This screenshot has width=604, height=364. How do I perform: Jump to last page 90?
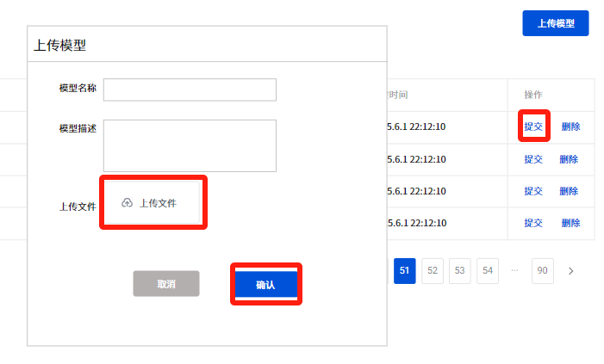(x=543, y=271)
